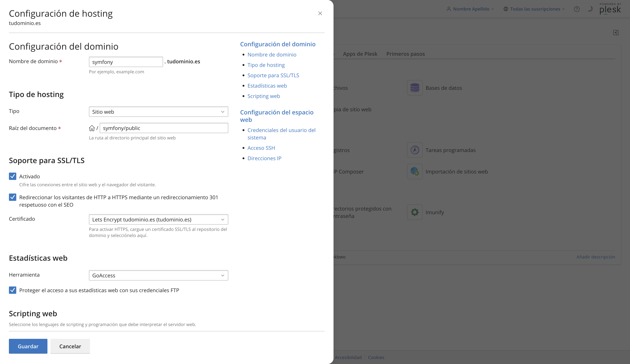Click Añadir descripción link
The image size is (630, 364).
tap(596, 257)
